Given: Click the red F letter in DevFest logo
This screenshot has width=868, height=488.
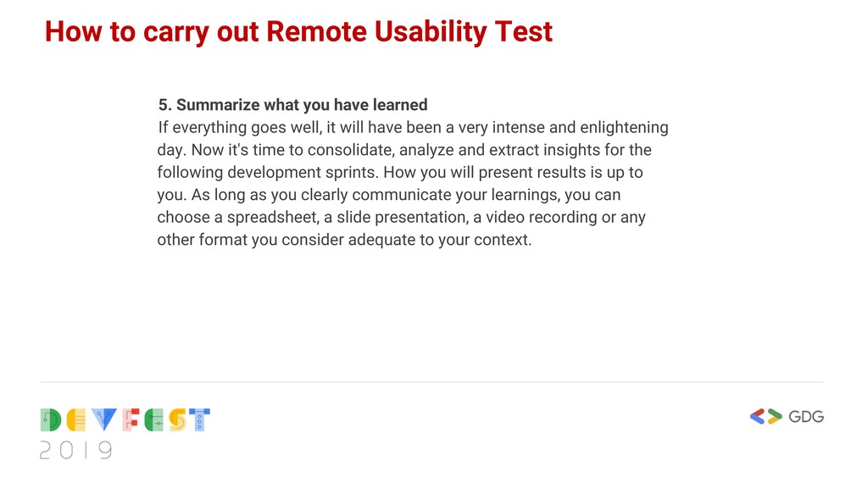Looking at the screenshot, I should pyautogui.click(x=131, y=420).
